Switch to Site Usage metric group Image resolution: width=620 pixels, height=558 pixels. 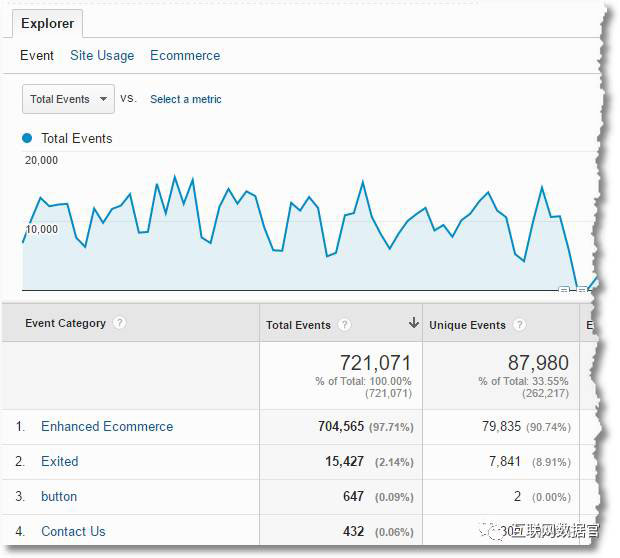point(102,55)
